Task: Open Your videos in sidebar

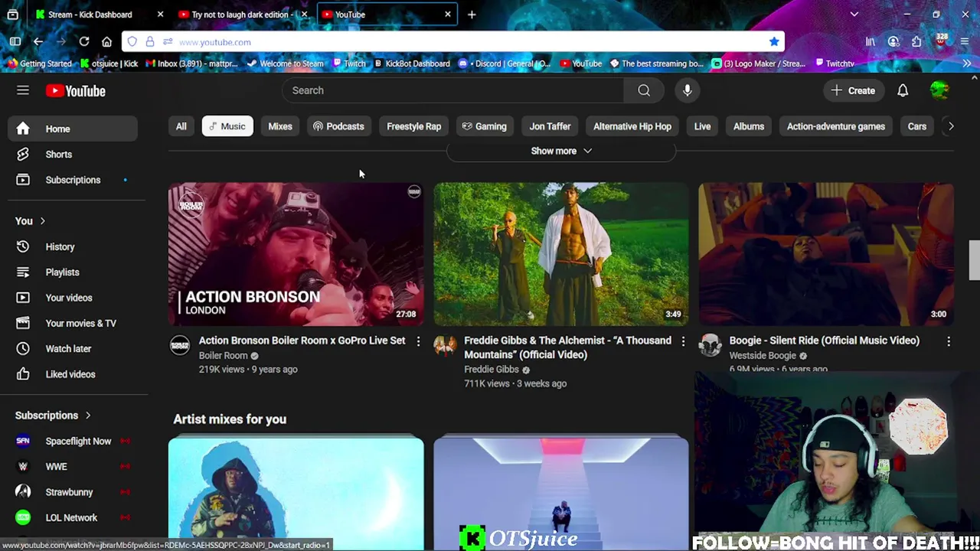Action: (73, 298)
